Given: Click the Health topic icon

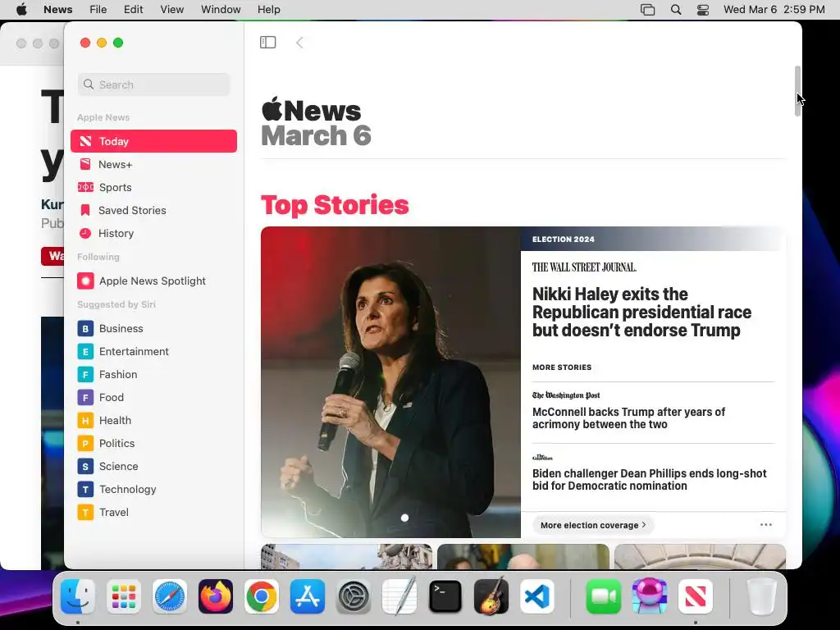Looking at the screenshot, I should 85,421.
